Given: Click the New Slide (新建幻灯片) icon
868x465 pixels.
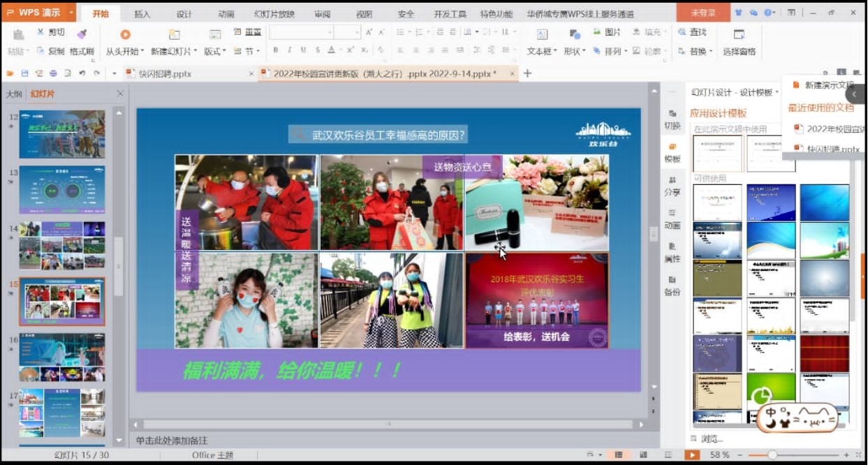Looking at the screenshot, I should point(175,34).
